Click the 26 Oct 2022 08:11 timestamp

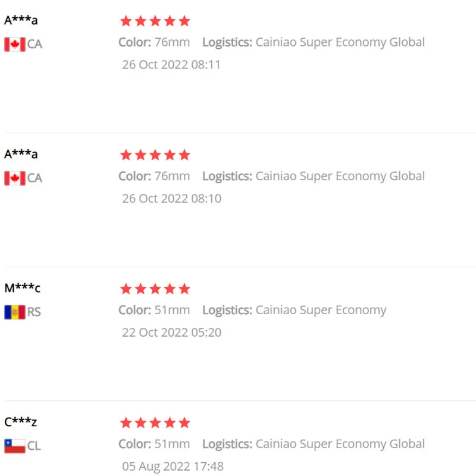coord(171,65)
